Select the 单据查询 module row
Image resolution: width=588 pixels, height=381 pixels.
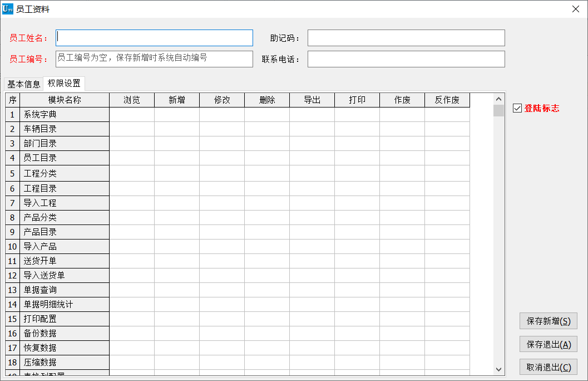[65, 290]
